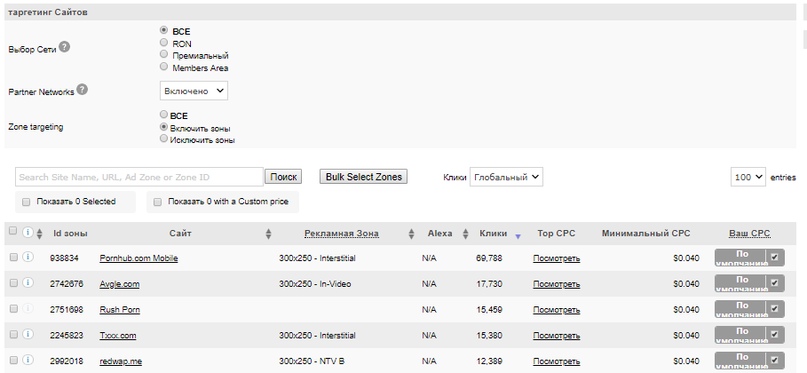
Task: Click sort arrows beside header info icon
Action: [x=40, y=234]
